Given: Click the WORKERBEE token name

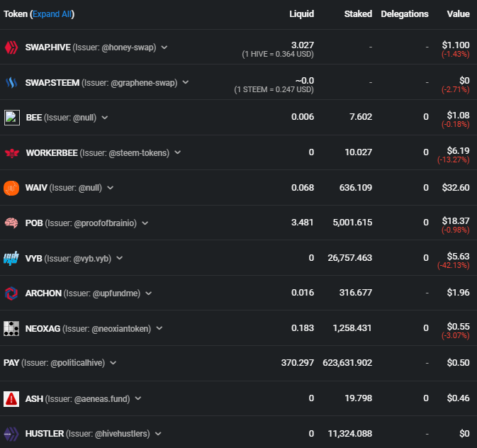Looking at the screenshot, I should tap(52, 153).
